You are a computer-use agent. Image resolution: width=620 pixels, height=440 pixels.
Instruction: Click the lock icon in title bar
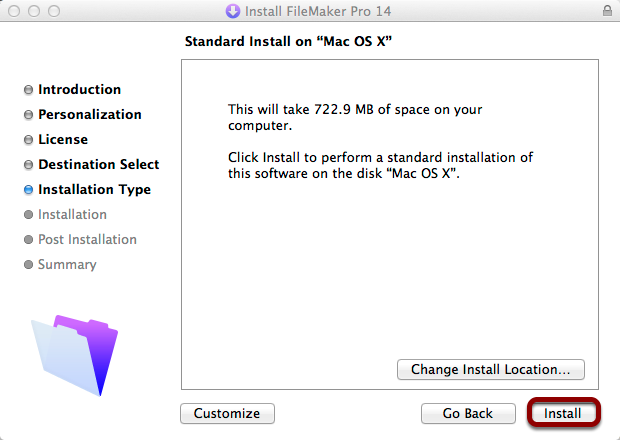tap(607, 11)
